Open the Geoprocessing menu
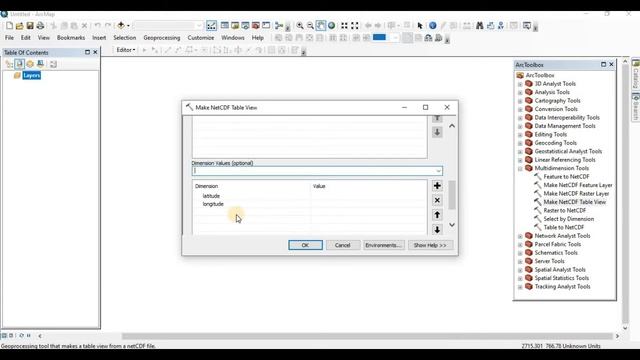This screenshot has width=640, height=360. point(162,38)
